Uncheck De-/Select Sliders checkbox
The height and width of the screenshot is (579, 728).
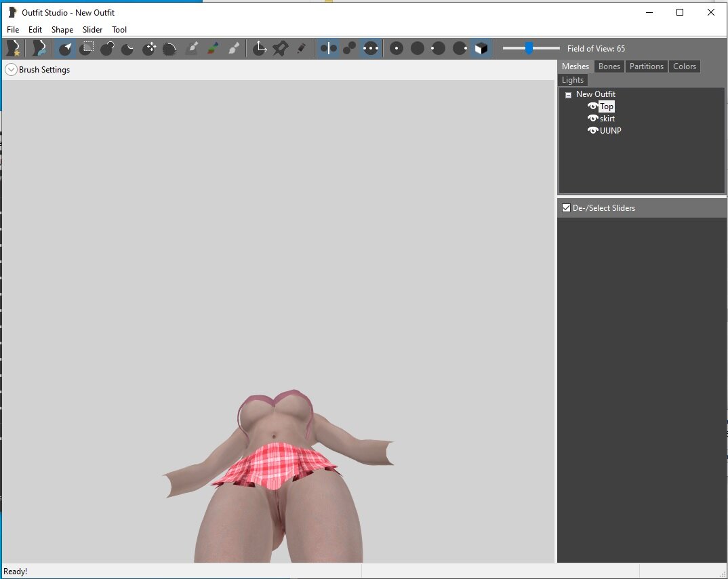click(566, 207)
